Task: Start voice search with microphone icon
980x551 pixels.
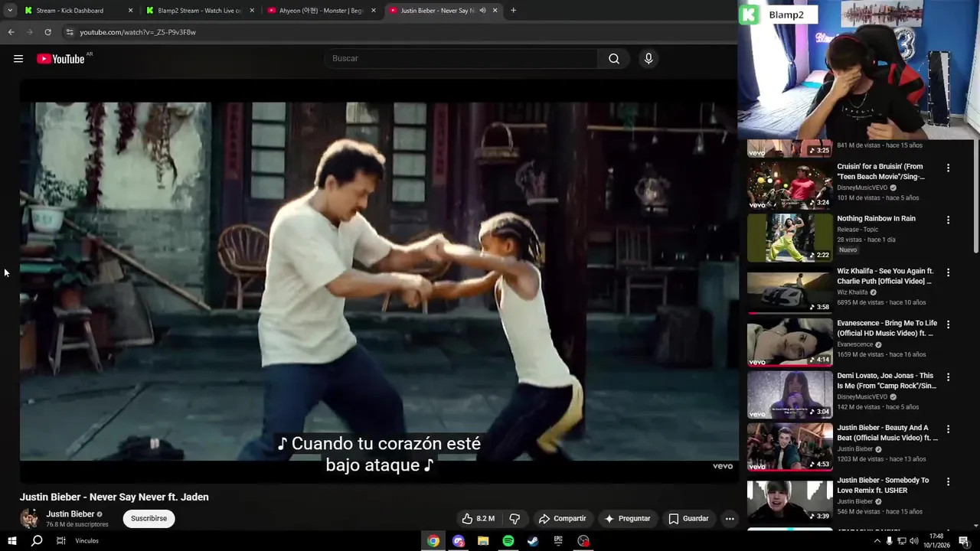Action: tap(648, 59)
